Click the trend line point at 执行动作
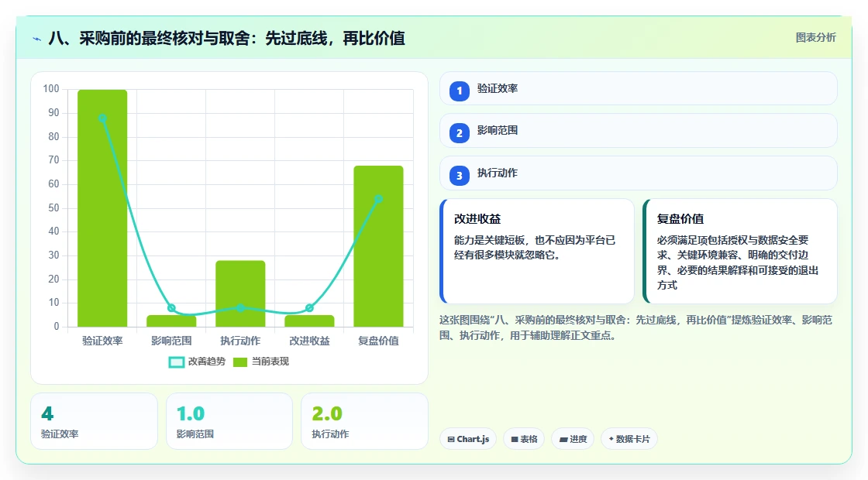 [240, 308]
